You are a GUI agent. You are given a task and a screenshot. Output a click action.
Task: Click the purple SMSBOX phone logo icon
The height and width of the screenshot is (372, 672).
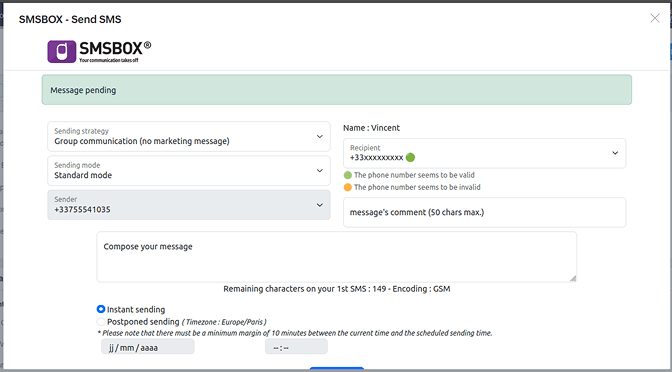point(62,51)
